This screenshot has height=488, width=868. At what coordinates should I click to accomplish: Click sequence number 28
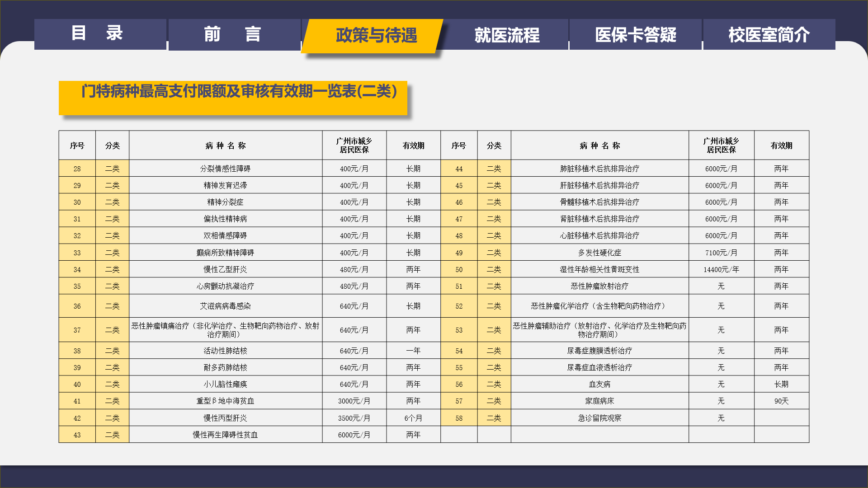(x=77, y=169)
